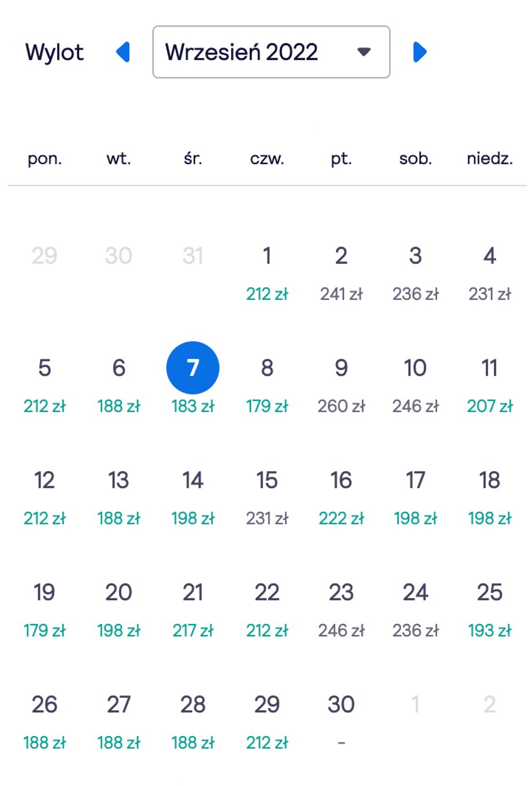This screenshot has height=786, width=532.
Task: Expand month list via dropdown caret
Action: point(364,52)
